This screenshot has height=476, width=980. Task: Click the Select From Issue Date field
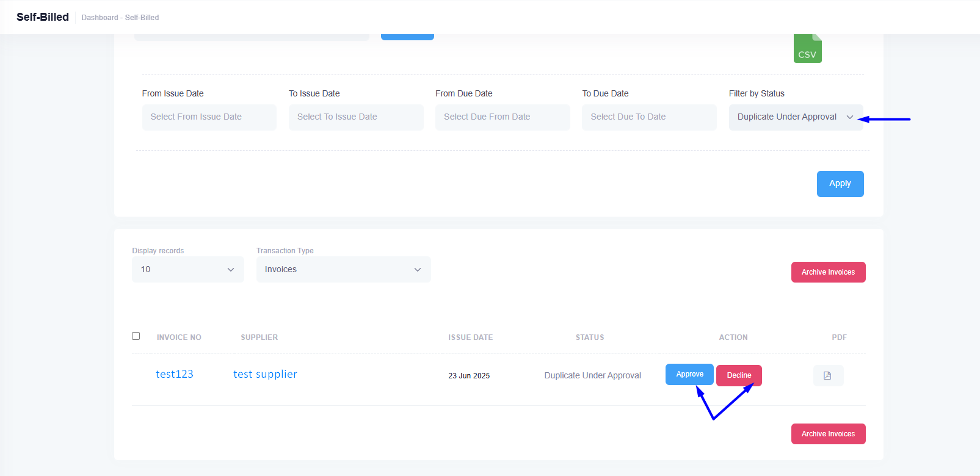pyautogui.click(x=209, y=117)
